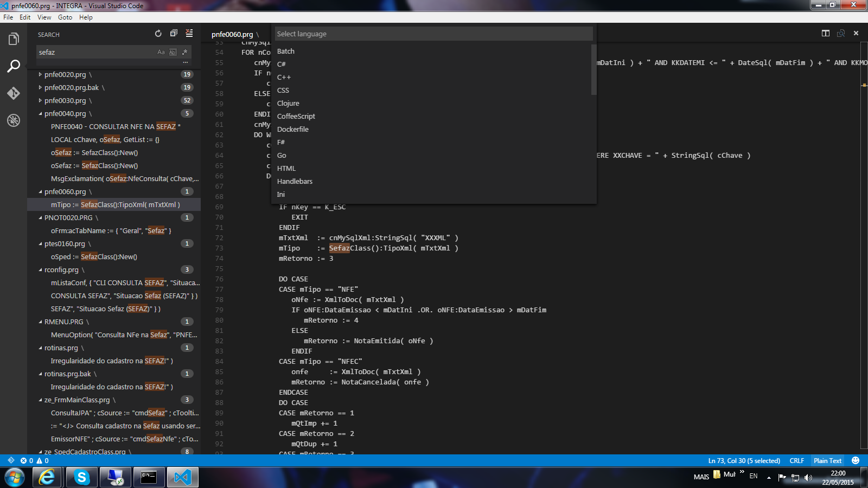Open the Goto menu
The image size is (868, 488).
pyautogui.click(x=65, y=17)
